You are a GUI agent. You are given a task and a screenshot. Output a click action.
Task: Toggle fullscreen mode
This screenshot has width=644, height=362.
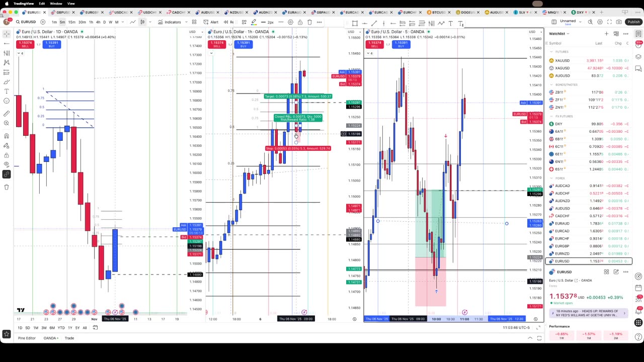pos(609,22)
